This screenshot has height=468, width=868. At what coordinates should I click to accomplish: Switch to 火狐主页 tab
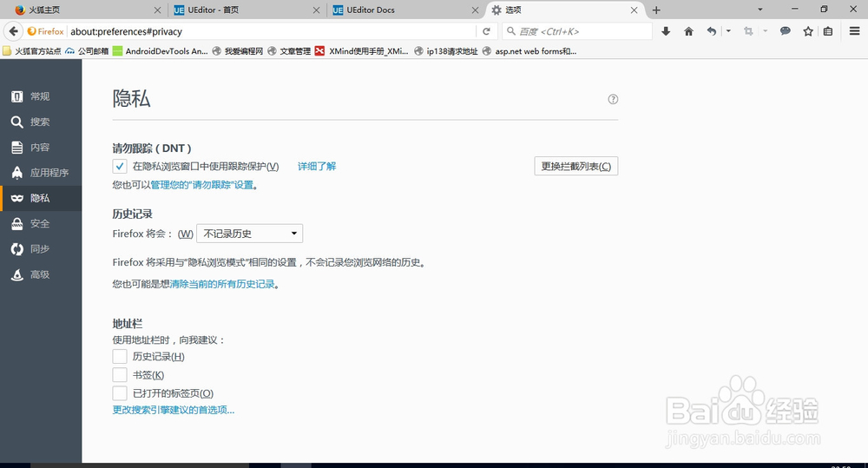[x=83, y=10]
